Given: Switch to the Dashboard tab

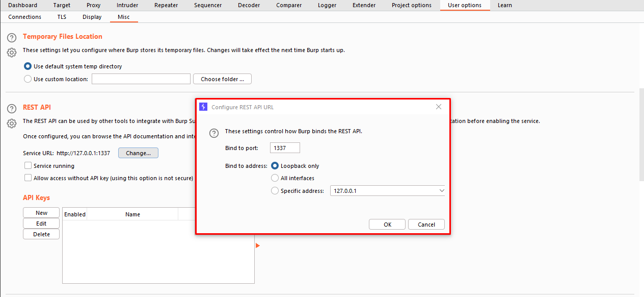Looking at the screenshot, I should click(23, 5).
